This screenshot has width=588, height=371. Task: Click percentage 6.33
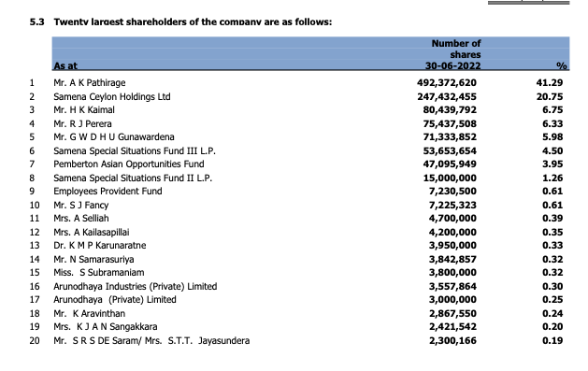(552, 123)
